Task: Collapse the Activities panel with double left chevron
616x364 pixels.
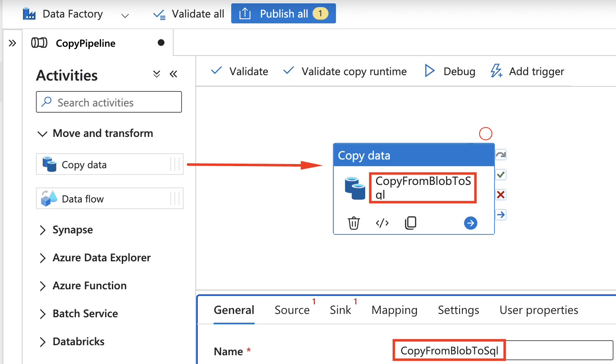Action: (x=174, y=74)
